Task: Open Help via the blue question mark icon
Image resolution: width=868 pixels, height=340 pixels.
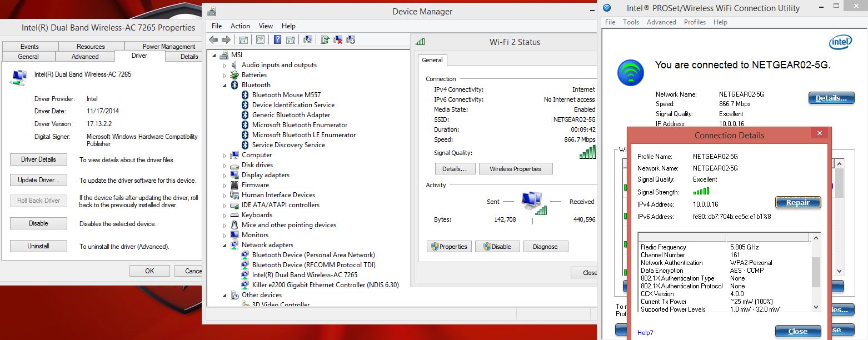Action: tap(277, 39)
